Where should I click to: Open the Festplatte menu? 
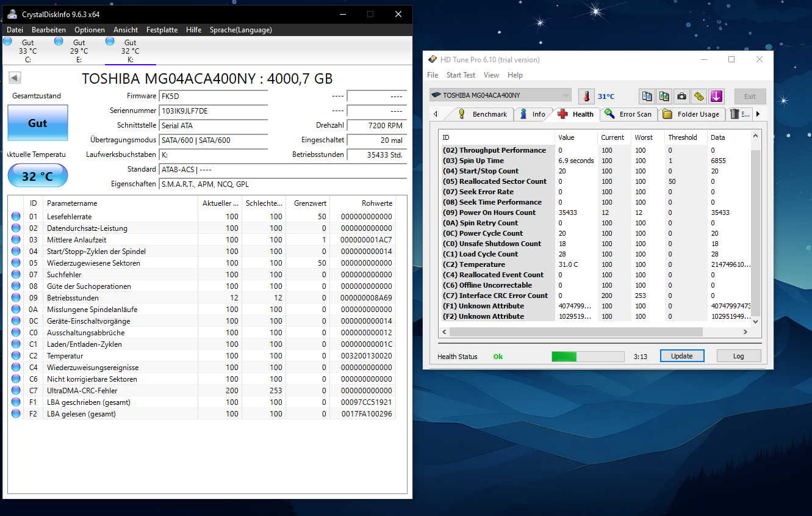(162, 29)
